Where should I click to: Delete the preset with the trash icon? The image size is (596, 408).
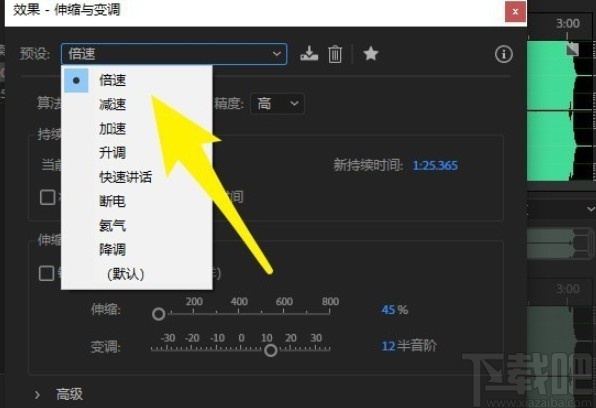(x=335, y=54)
